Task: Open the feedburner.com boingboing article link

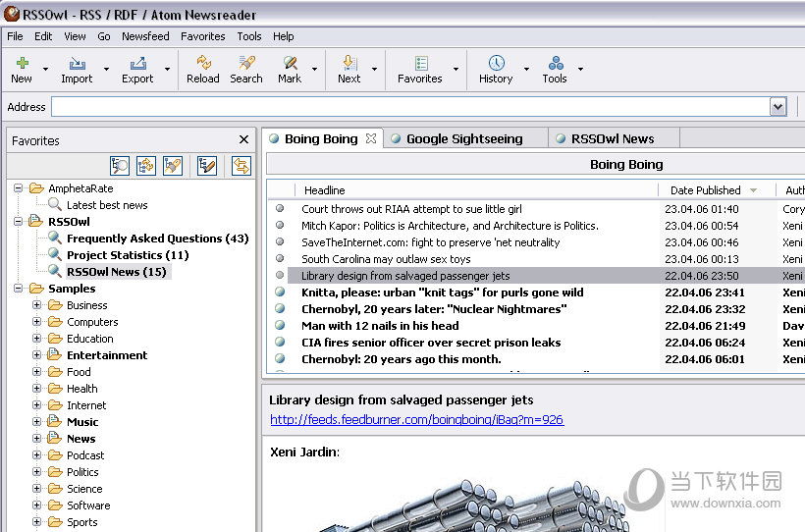Action: click(417, 419)
